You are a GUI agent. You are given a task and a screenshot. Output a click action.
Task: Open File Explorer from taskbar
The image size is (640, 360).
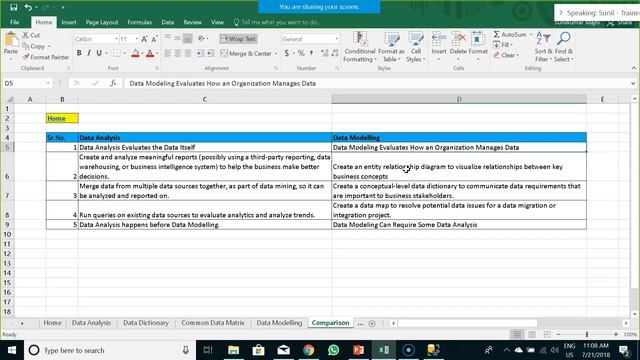click(x=233, y=350)
